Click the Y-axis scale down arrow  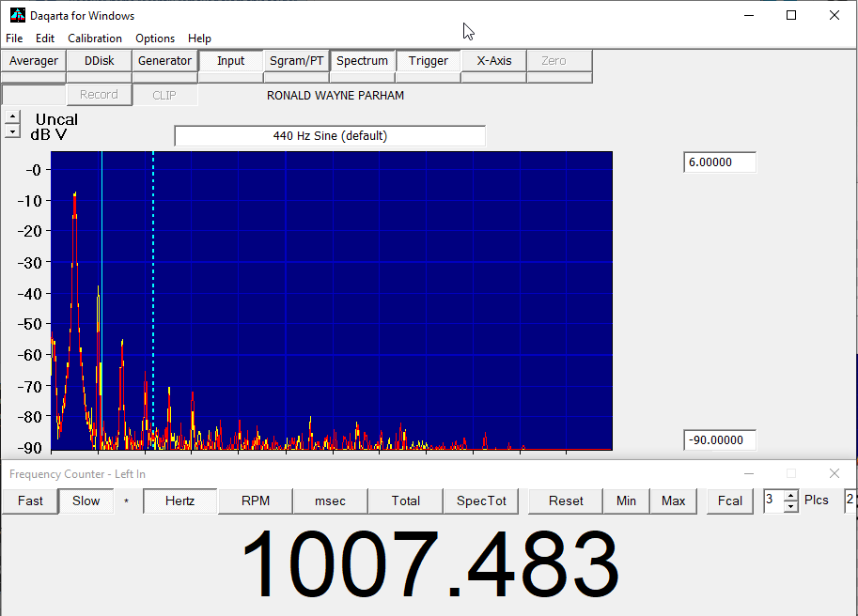(11, 131)
